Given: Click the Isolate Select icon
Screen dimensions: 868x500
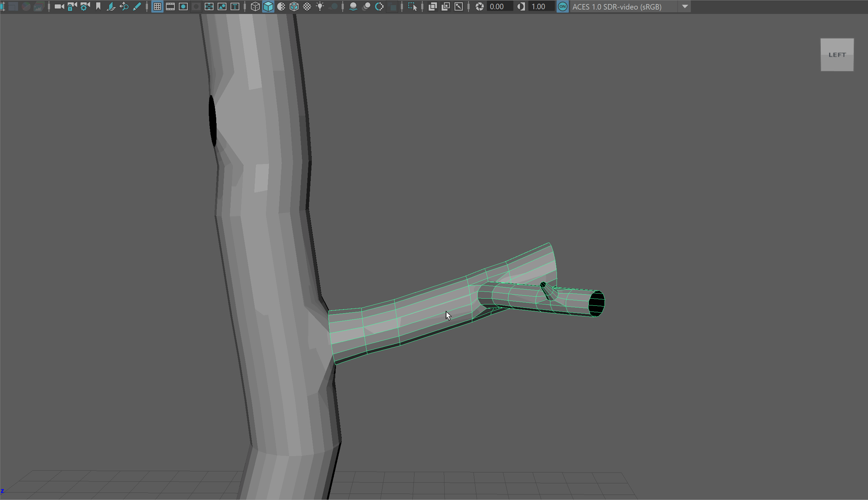Looking at the screenshot, I should [412, 6].
